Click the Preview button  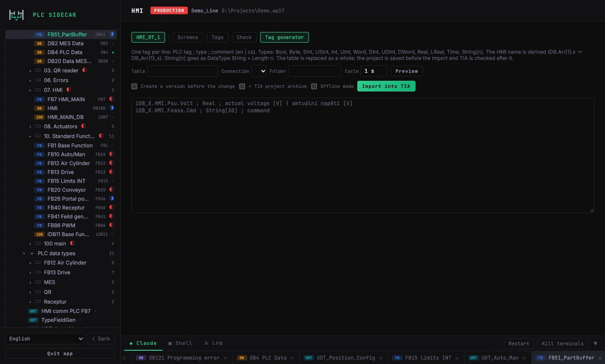(x=407, y=71)
